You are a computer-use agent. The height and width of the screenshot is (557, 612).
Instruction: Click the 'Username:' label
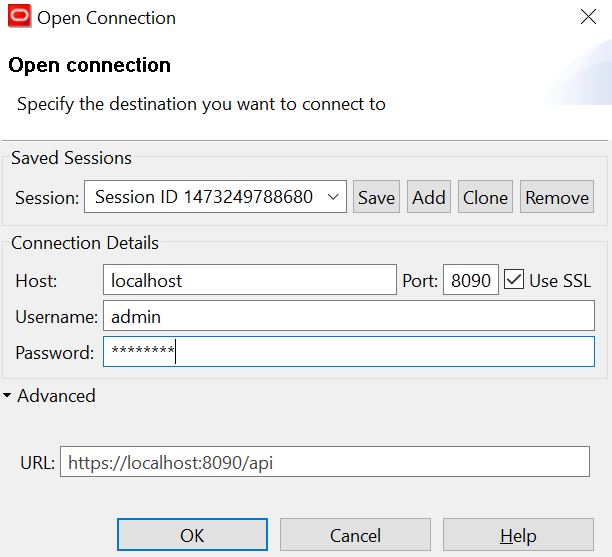[57, 317]
